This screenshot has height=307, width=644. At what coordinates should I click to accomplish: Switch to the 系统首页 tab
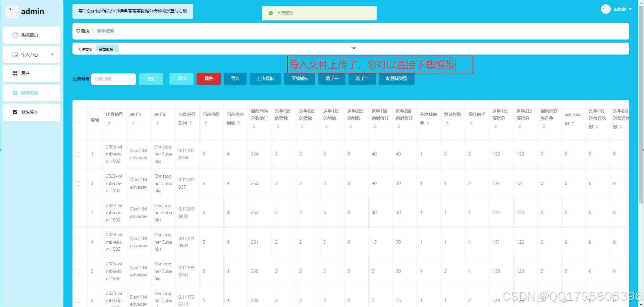tap(85, 49)
